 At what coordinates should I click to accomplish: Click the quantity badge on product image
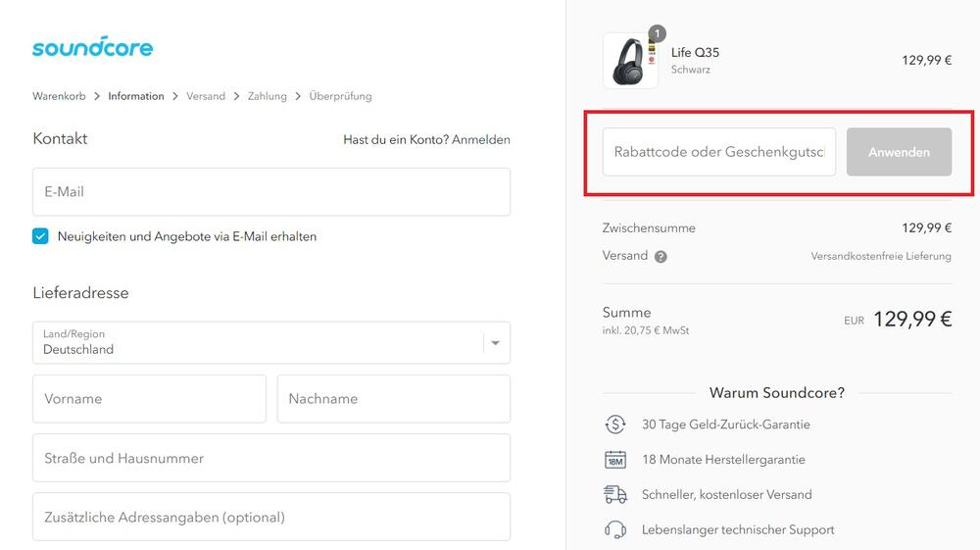[x=657, y=33]
